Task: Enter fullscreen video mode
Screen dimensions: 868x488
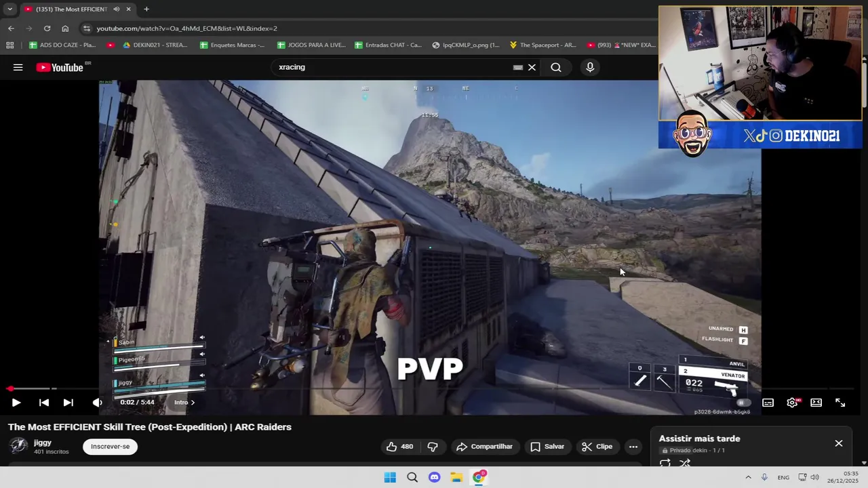Action: (840, 403)
